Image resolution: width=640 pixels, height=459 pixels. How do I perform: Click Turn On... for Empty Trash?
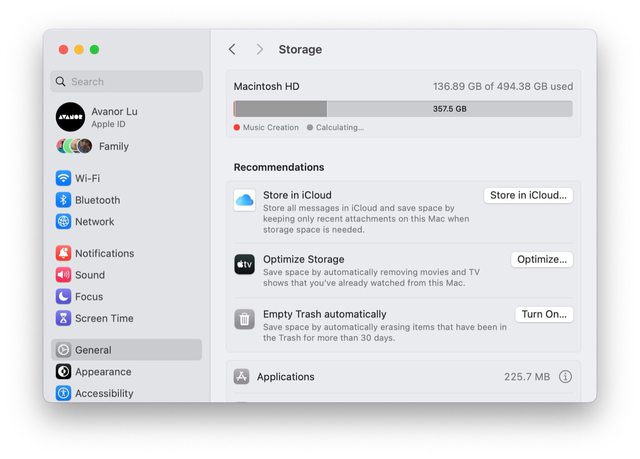coord(544,314)
